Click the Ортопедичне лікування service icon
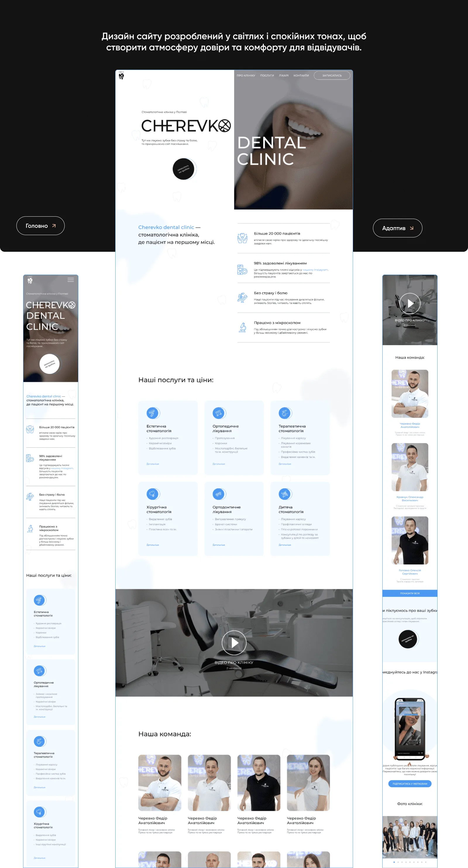The width and height of the screenshot is (468, 868). coord(218,413)
